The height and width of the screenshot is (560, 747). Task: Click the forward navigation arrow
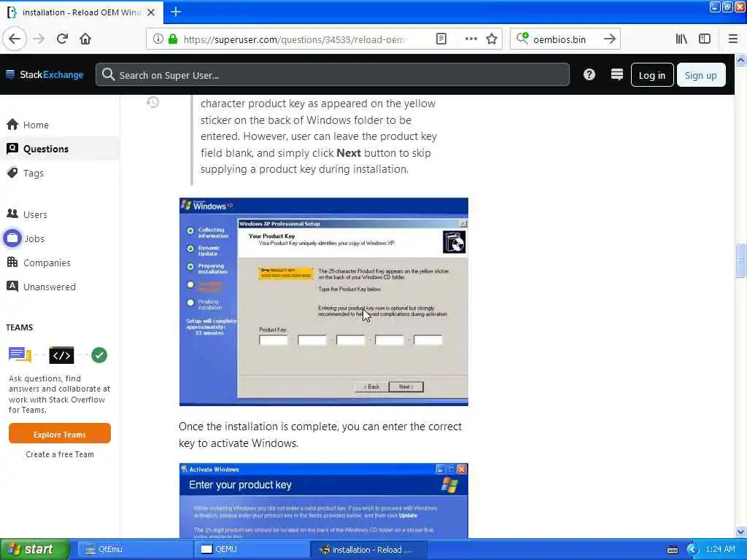39,39
